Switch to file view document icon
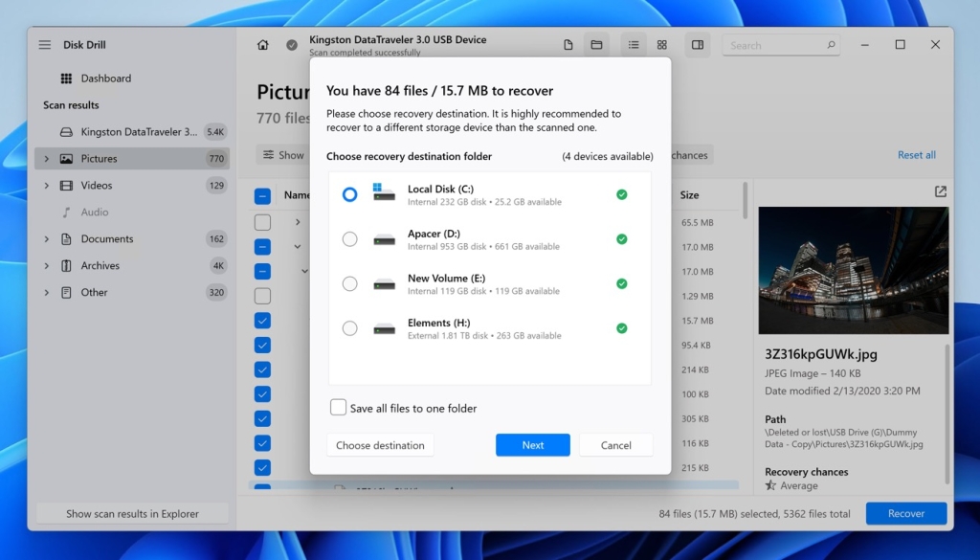Image resolution: width=980 pixels, height=560 pixels. 568,45
